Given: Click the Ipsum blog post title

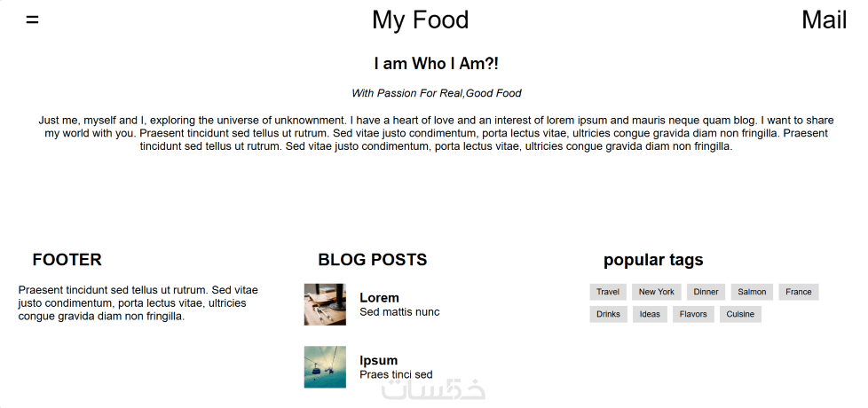Looking at the screenshot, I should 378,360.
